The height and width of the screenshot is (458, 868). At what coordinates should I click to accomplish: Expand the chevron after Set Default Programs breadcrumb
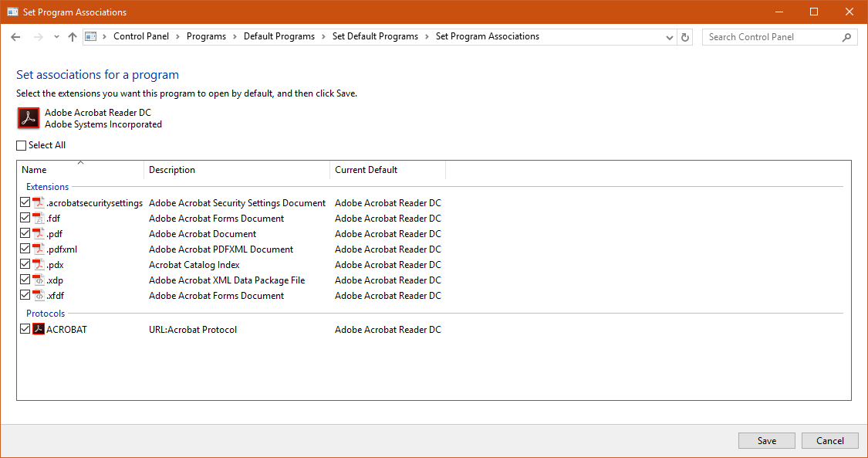(x=427, y=36)
